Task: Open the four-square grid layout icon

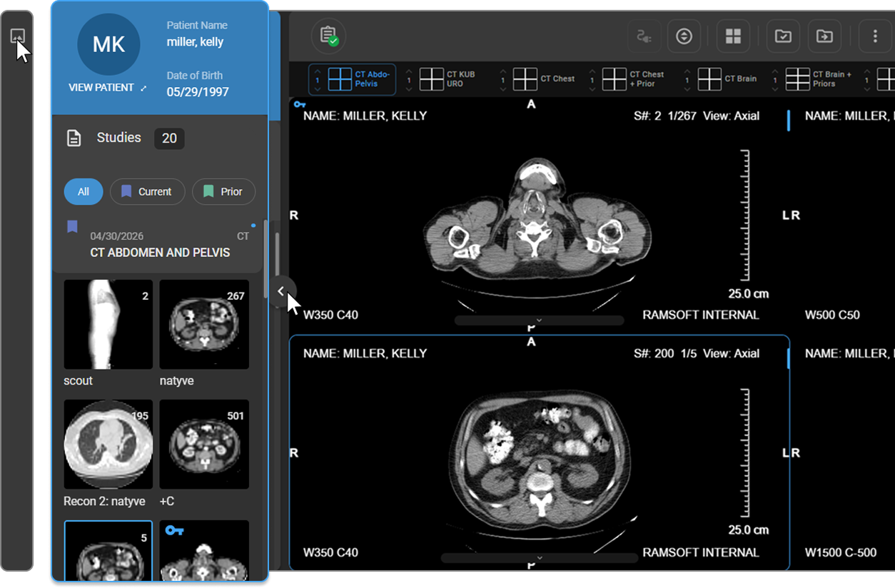Action: coord(733,36)
